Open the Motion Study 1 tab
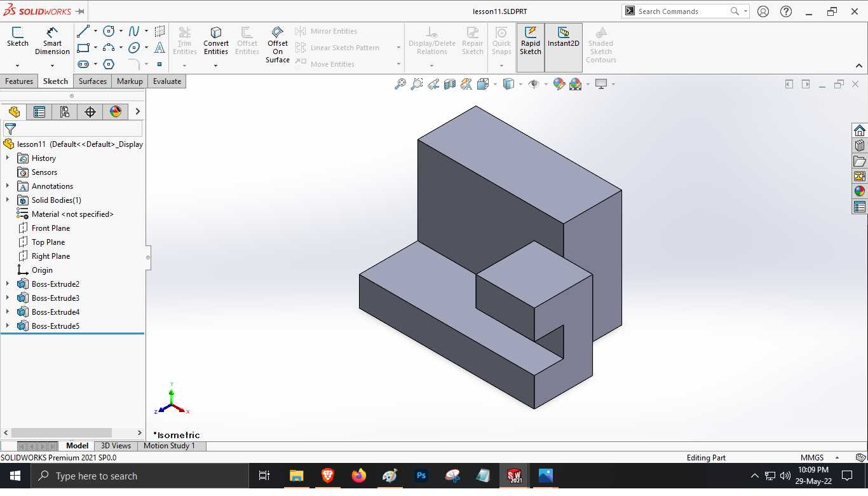This screenshot has height=496, width=868. (169, 446)
